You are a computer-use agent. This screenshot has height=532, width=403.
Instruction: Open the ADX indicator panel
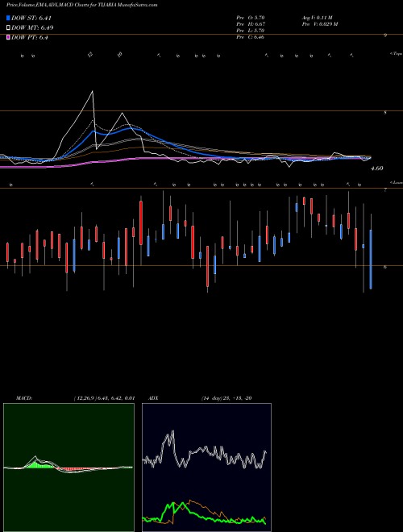click(206, 468)
